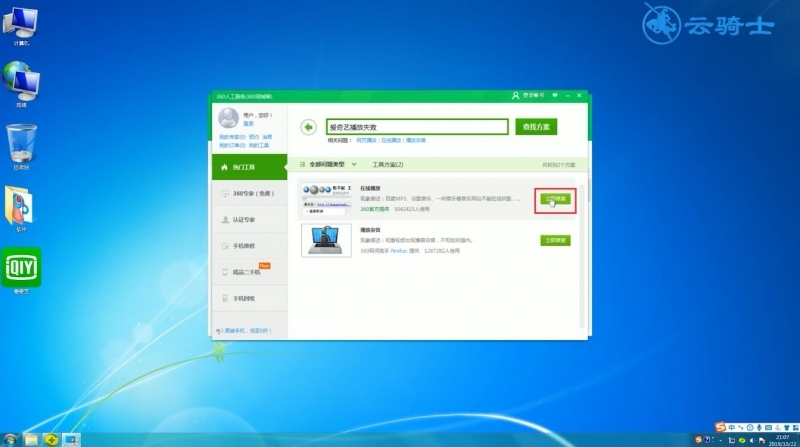Select the 精品二手机 sidebar item
Viewport: 800px width, 447px height.
[x=249, y=272]
